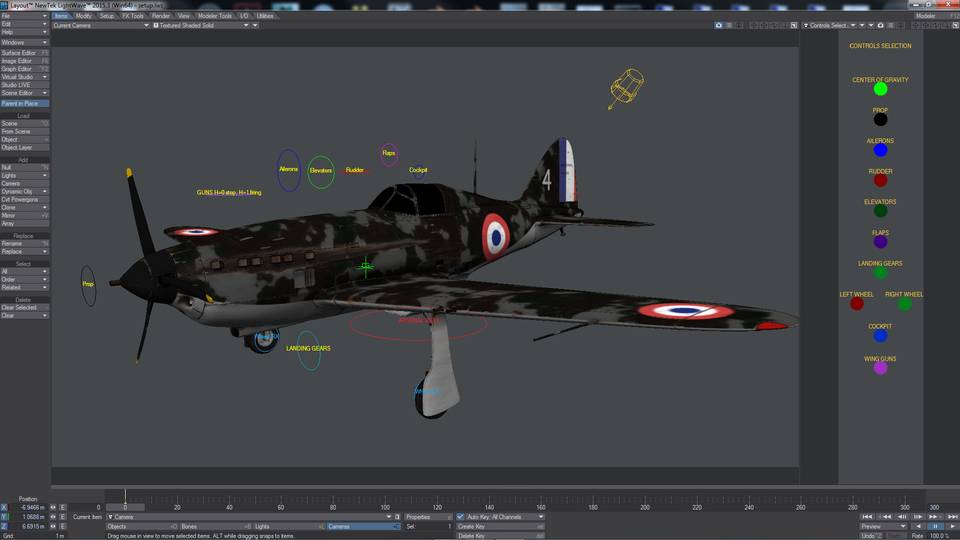Image resolution: width=960 pixels, height=540 pixels.
Task: Click the camera icon in the viewport toolbar
Action: (718, 25)
